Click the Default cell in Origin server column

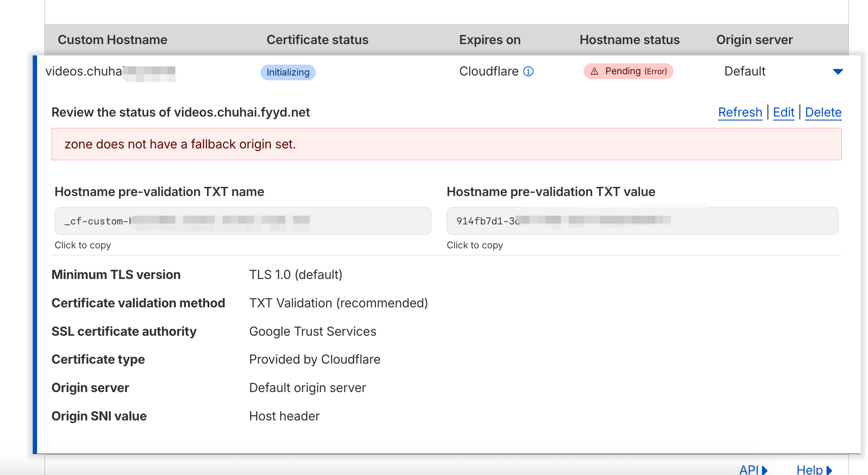[x=745, y=71]
